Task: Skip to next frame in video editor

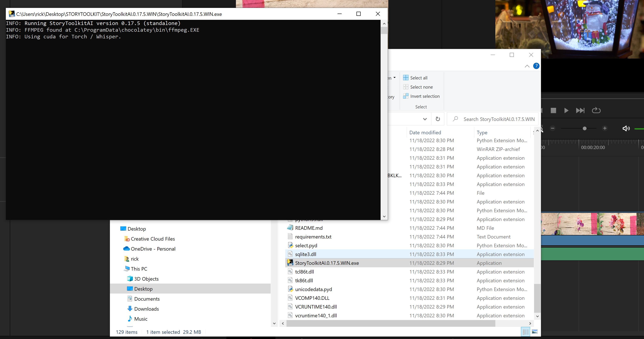Action: [580, 110]
